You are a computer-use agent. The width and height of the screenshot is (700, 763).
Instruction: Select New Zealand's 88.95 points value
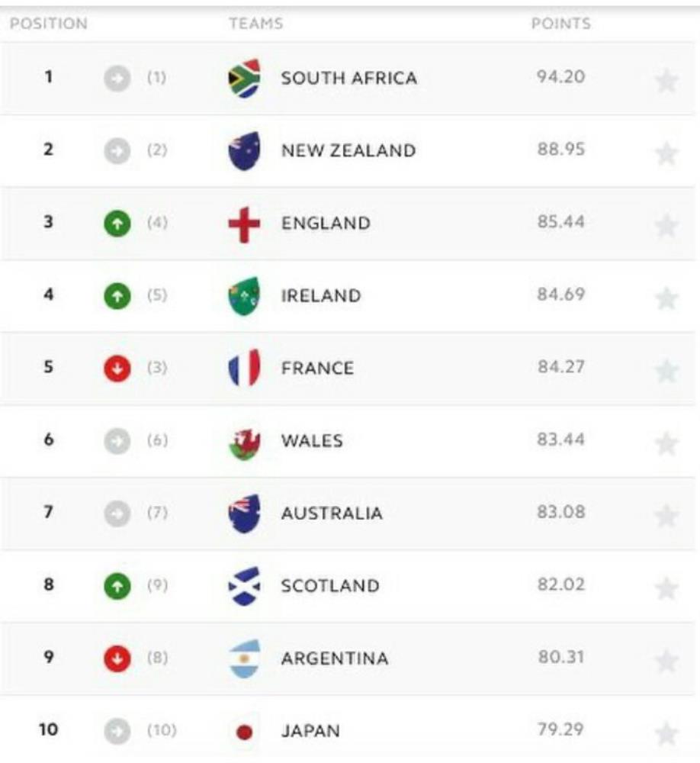[561, 149]
